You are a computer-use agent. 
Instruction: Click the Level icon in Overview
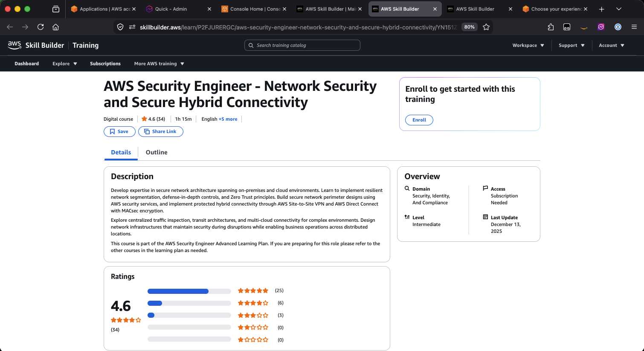407,217
